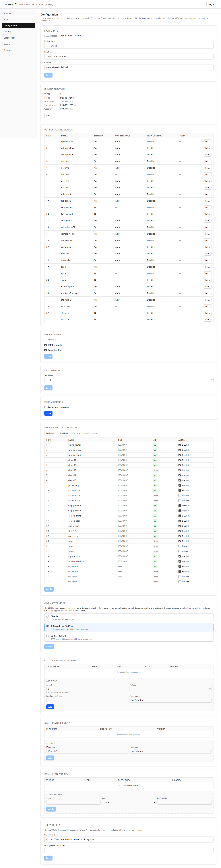Screen dimensions: 221x868
Task: Open the VLAN priority Kind dropdown
Action: pyautogui.click(x=129, y=802)
